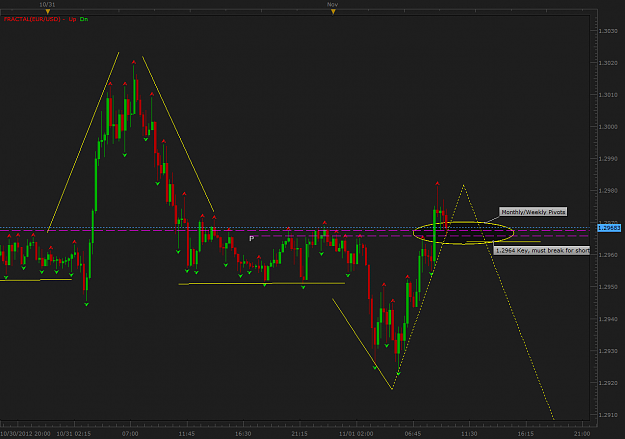
Task: Click the 1.2930 price axis label
Action: pyautogui.click(x=608, y=351)
